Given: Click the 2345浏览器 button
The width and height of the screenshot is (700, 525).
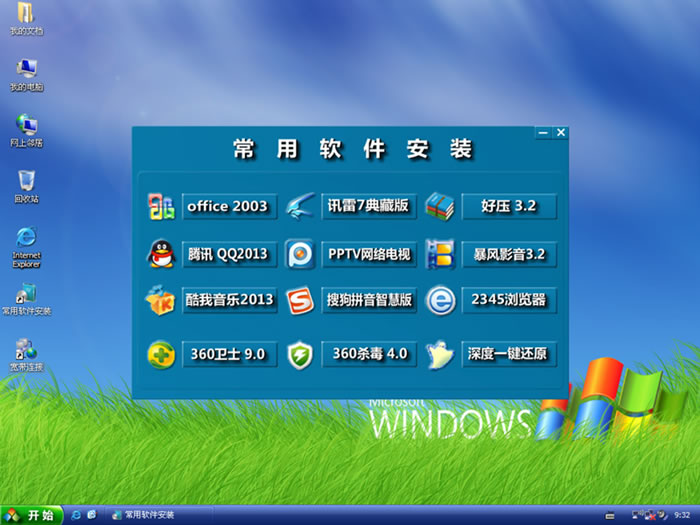Looking at the screenshot, I should (509, 300).
